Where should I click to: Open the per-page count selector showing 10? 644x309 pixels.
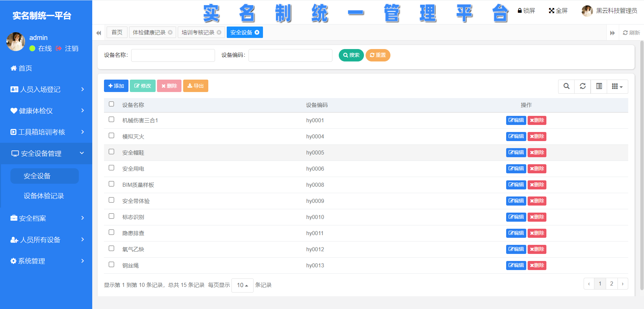242,285
